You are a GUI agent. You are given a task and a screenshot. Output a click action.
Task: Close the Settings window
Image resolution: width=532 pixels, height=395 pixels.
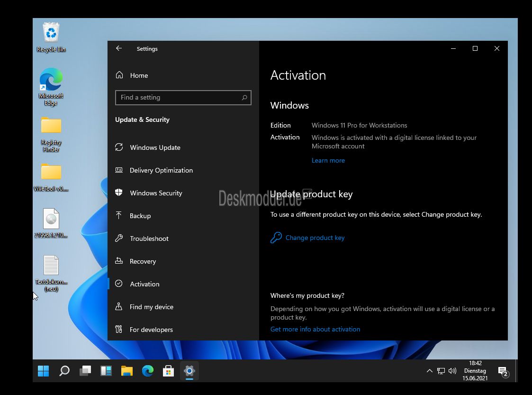coord(497,48)
